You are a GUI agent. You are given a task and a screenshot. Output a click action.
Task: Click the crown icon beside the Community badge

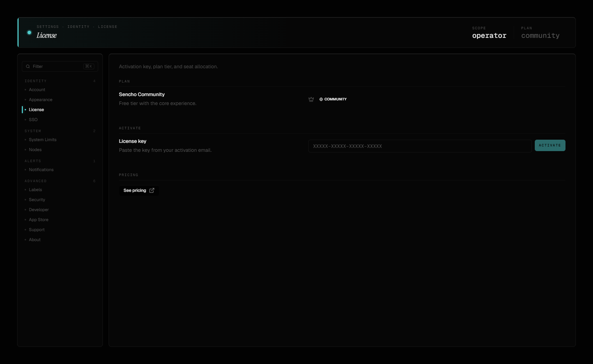311,99
